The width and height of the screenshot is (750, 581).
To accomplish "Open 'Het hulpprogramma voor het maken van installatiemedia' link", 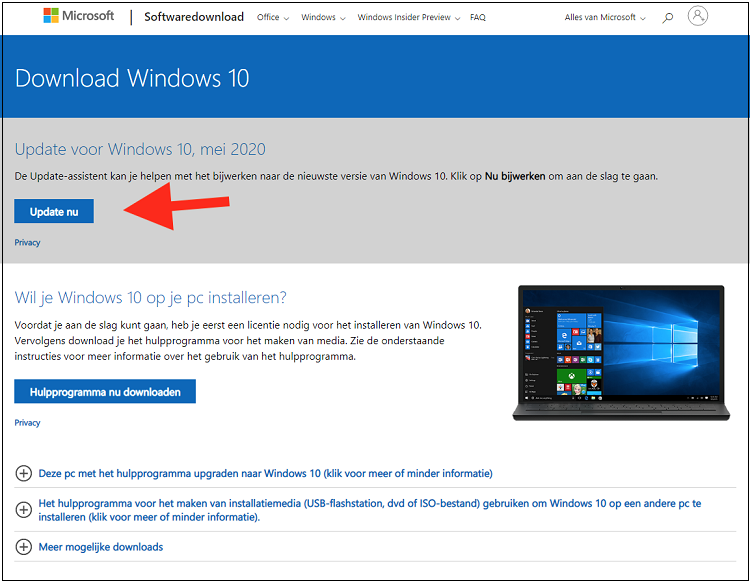I will [x=370, y=510].
